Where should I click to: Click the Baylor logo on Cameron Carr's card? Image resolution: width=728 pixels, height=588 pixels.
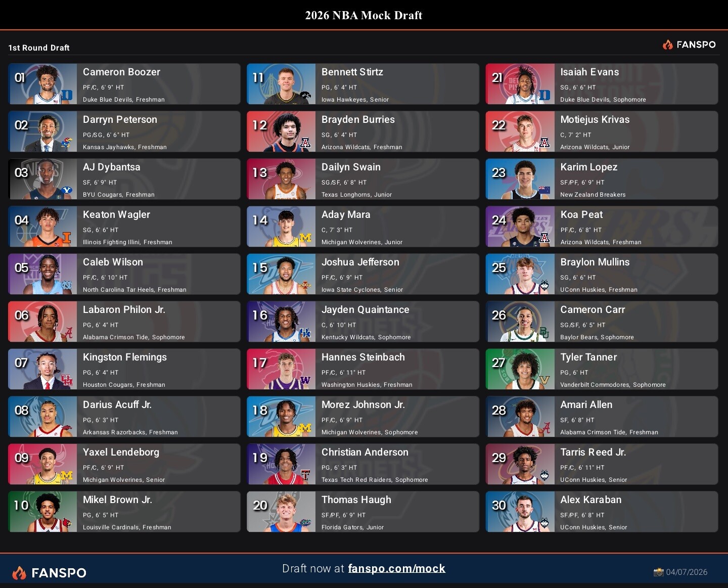tap(544, 333)
